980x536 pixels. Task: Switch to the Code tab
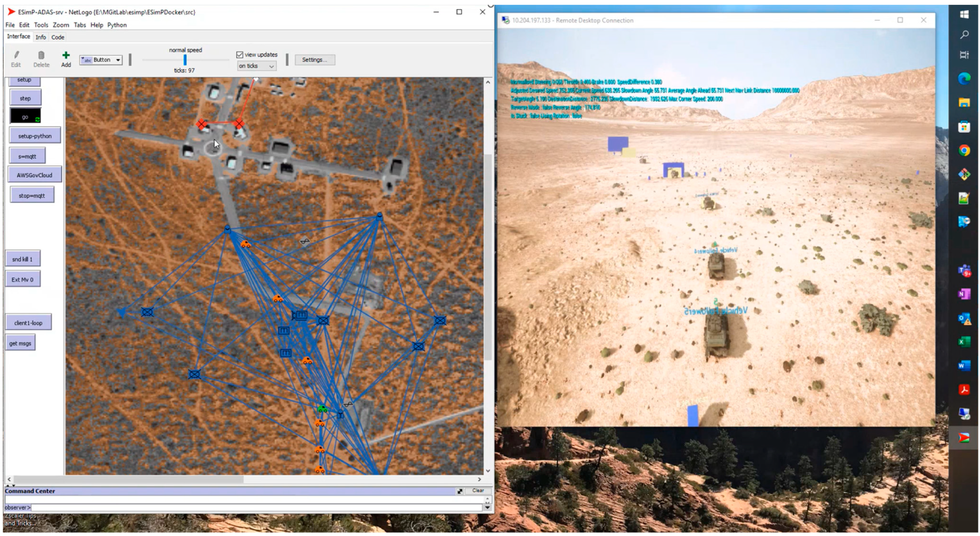coord(58,37)
